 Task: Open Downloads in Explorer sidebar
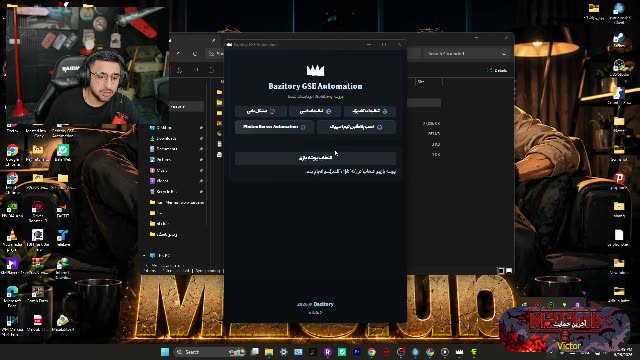pos(166,138)
